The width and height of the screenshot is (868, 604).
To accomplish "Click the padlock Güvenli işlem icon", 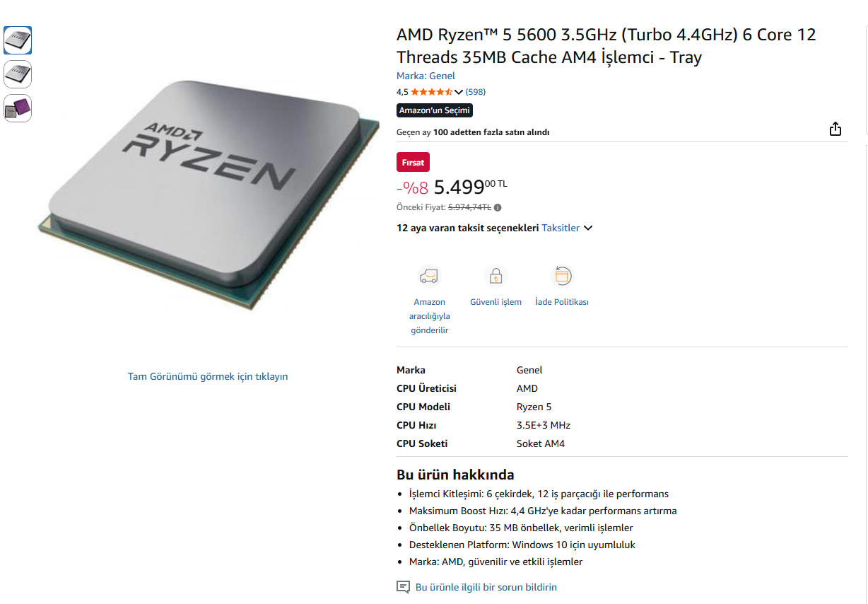I will 495,275.
